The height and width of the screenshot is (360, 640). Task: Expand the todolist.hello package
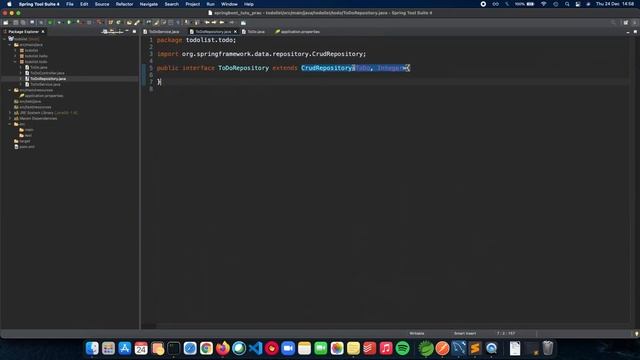(x=16, y=56)
